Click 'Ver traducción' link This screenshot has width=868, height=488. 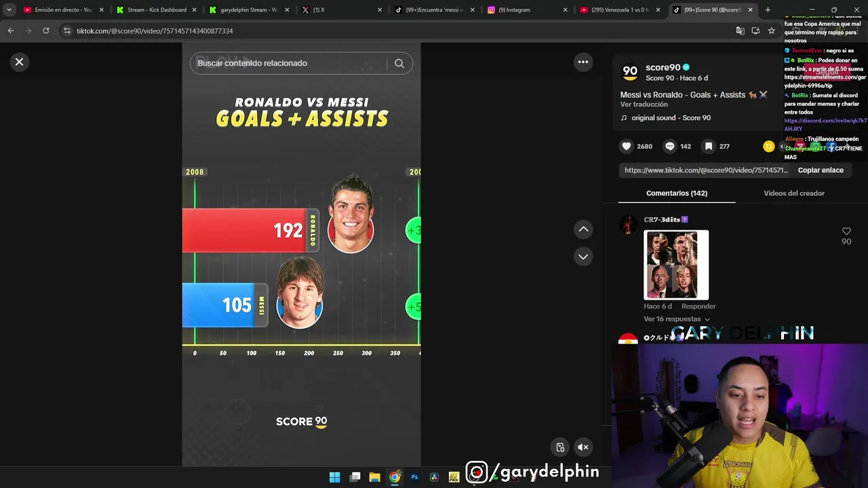click(x=644, y=104)
